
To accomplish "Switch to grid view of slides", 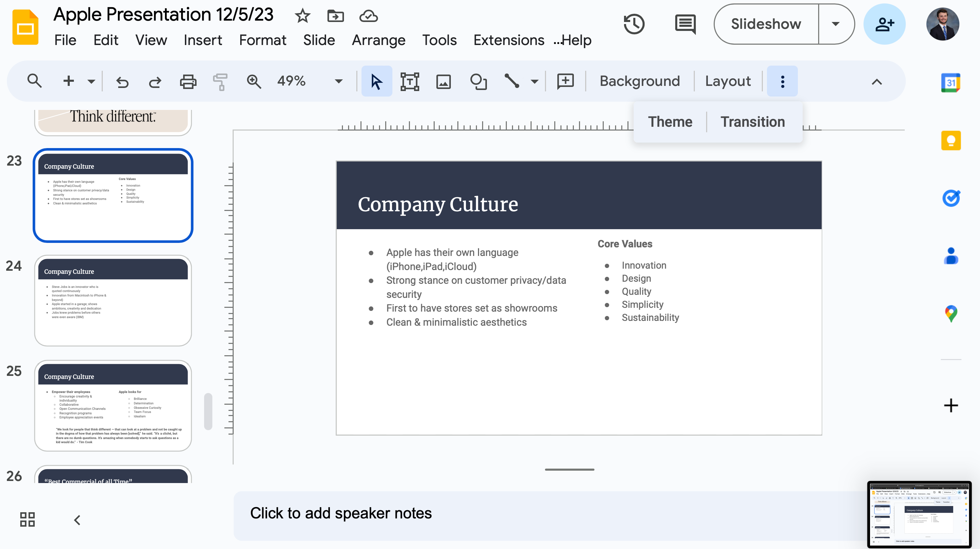I will 27,519.
